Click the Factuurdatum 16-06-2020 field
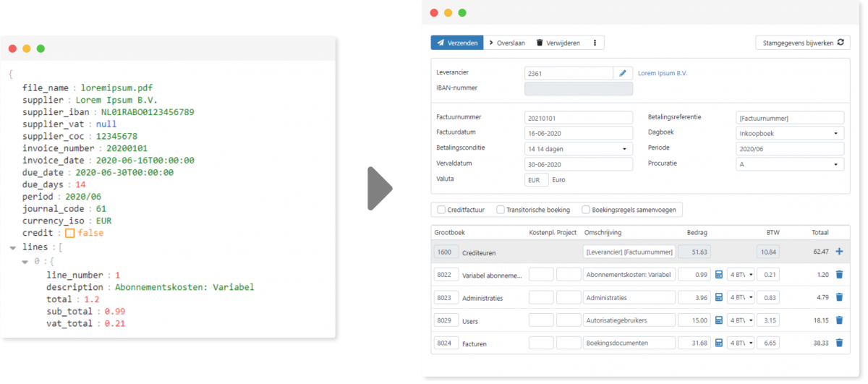868x384 pixels. [x=578, y=133]
